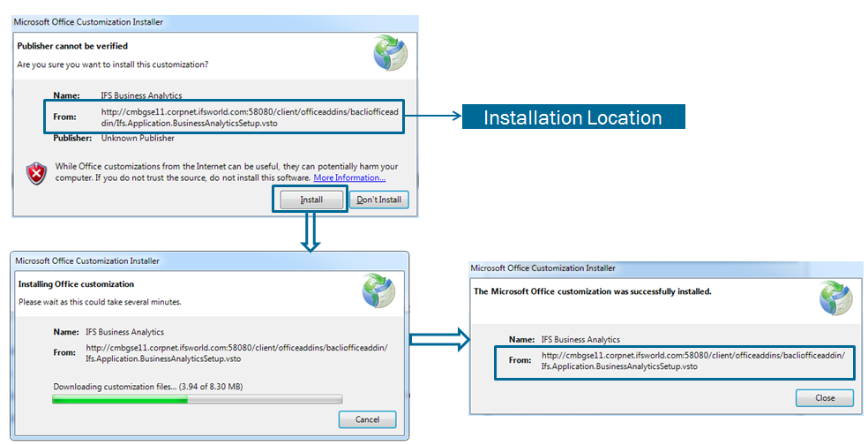Click globe icon in Publisher cannot be verified dialog

(390, 53)
